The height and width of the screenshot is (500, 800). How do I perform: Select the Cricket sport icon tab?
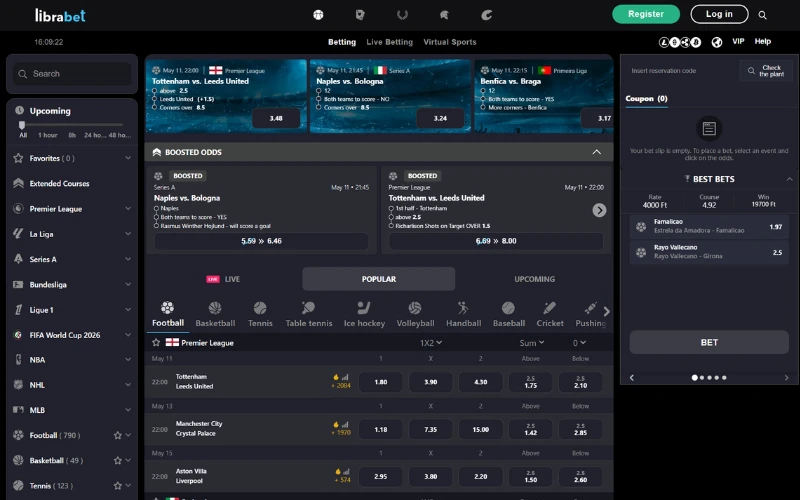(550, 314)
